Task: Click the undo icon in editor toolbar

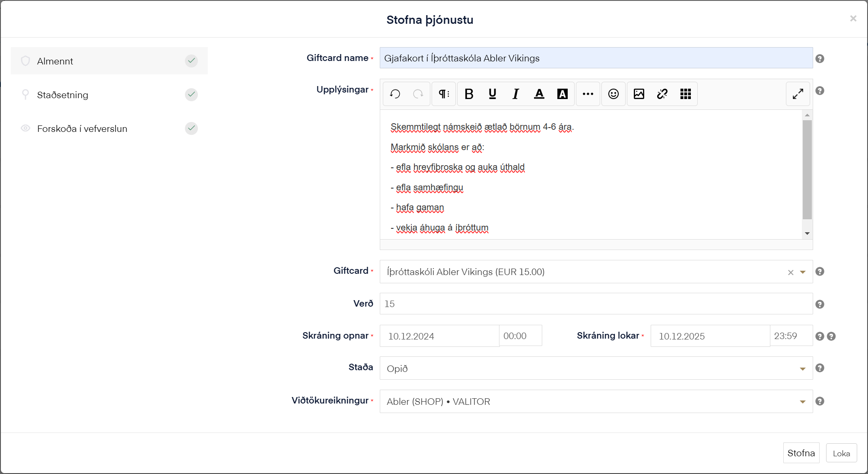Action: pyautogui.click(x=395, y=94)
